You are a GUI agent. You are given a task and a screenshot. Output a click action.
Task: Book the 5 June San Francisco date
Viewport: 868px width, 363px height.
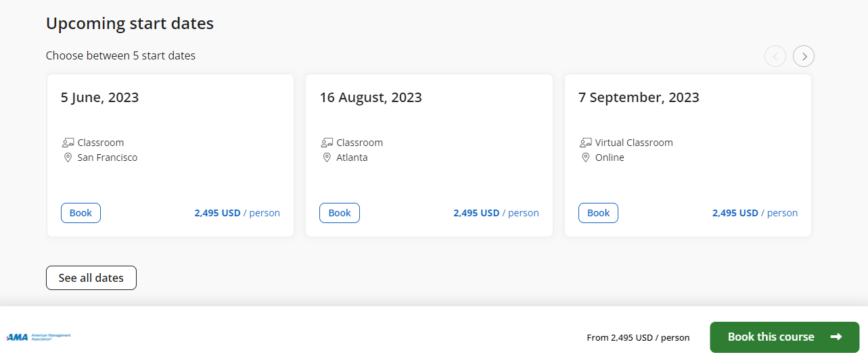81,213
